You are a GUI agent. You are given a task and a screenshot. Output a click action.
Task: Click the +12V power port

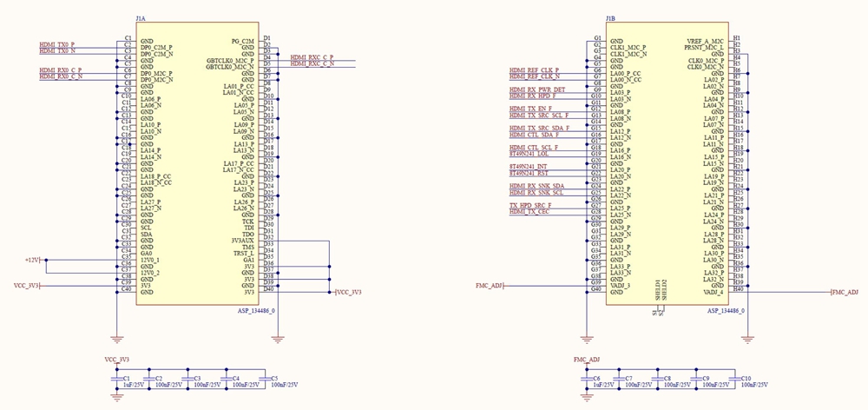pos(35,260)
